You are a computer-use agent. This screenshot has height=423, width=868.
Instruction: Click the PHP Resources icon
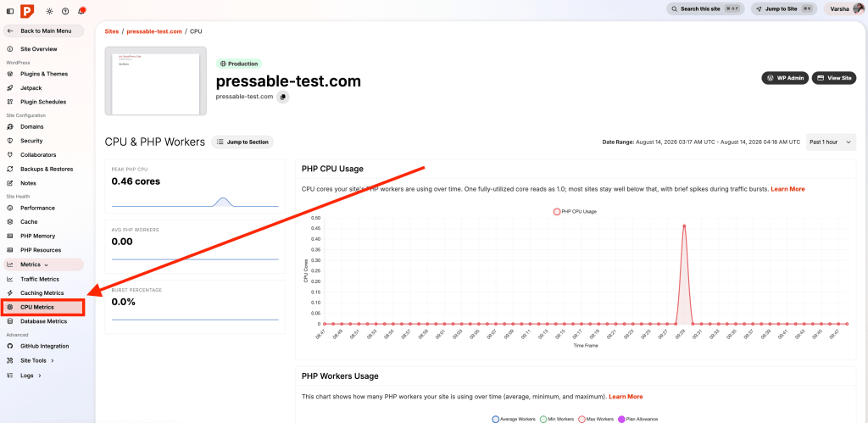pyautogui.click(x=10, y=250)
